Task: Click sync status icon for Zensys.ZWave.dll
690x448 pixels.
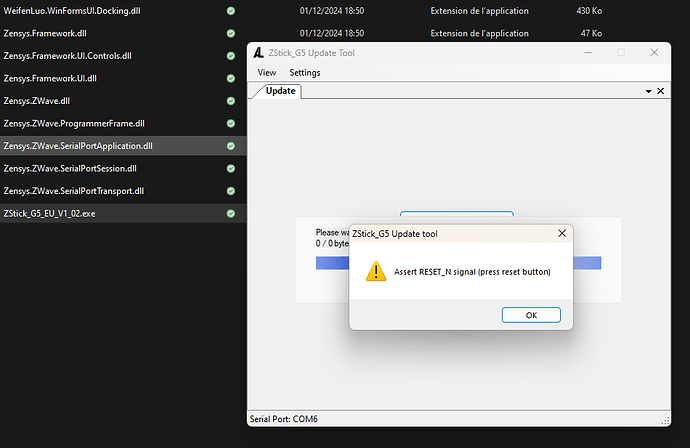Action: tap(231, 101)
